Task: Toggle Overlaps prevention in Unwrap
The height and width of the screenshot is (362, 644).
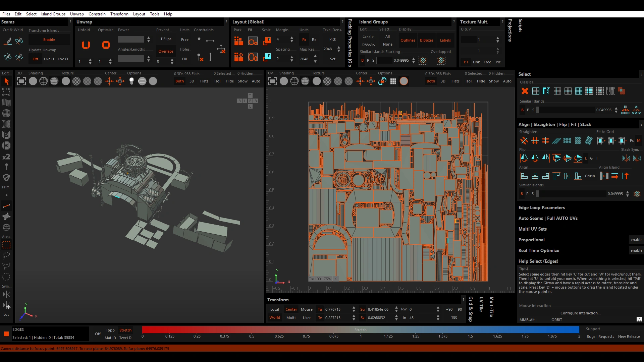Action: (166, 51)
